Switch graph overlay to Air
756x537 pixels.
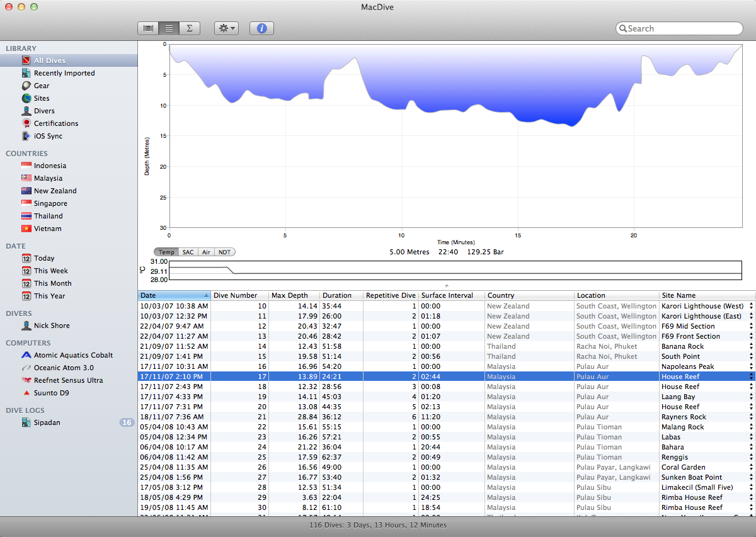tap(206, 252)
